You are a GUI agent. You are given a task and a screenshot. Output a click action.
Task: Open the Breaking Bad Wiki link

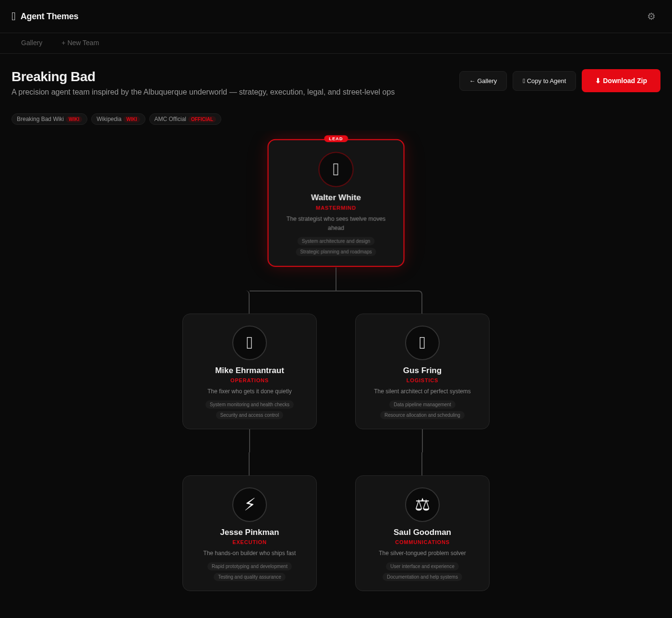point(49,119)
